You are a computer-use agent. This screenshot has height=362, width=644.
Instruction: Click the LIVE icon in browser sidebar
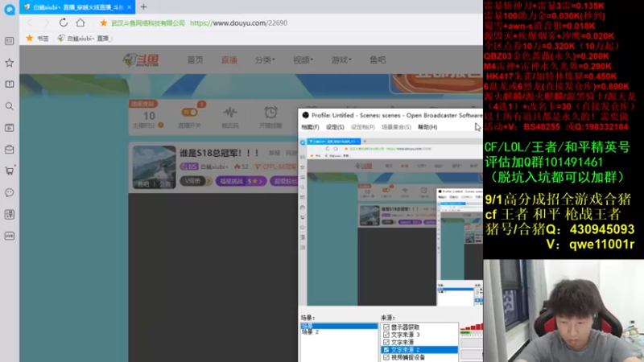tap(10, 236)
